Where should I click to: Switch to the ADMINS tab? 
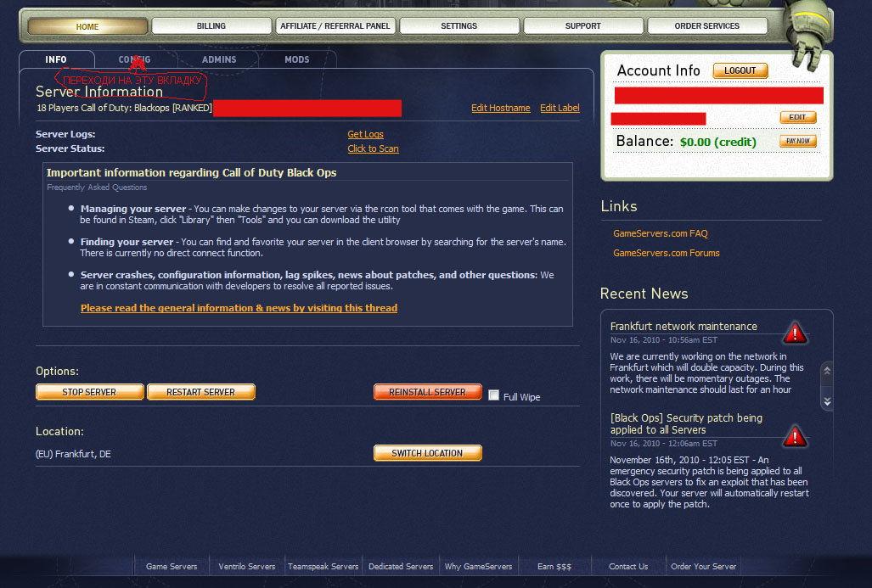click(x=219, y=59)
